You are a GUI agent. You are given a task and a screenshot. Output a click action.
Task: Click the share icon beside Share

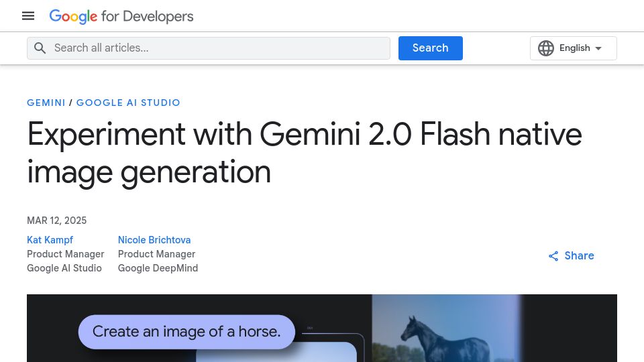point(553,256)
